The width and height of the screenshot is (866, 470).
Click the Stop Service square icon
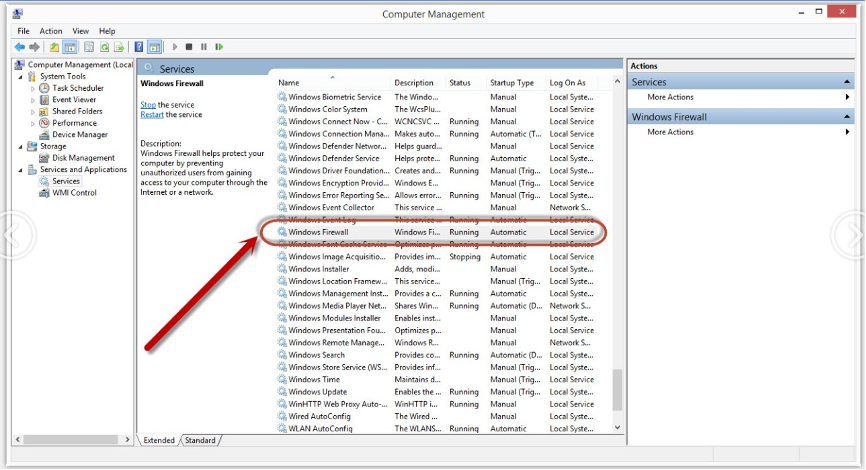click(189, 47)
